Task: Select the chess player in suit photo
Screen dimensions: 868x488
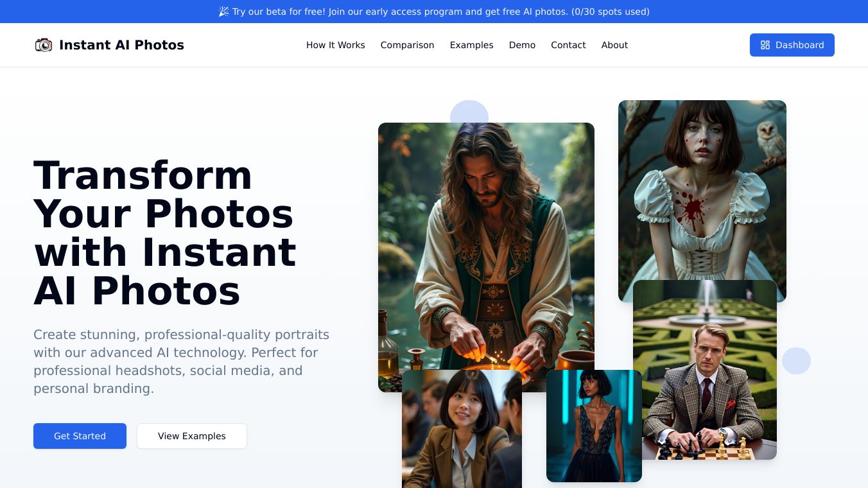Action: [x=705, y=370]
